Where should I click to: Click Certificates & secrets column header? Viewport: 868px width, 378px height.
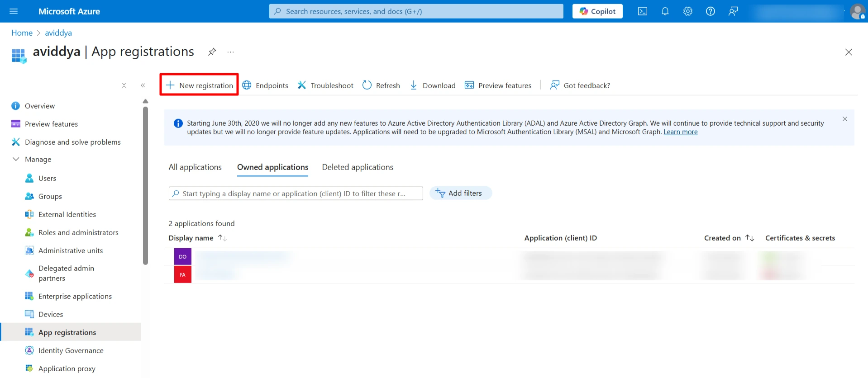tap(800, 238)
